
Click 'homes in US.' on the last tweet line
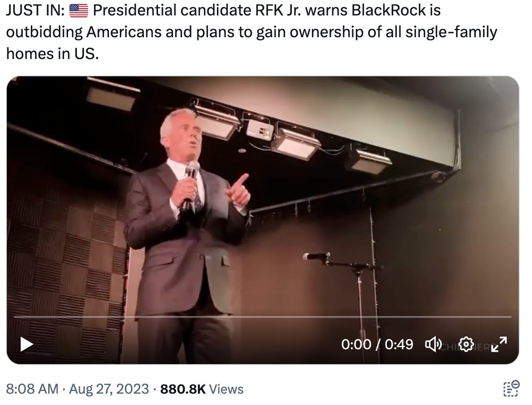pyautogui.click(x=53, y=54)
